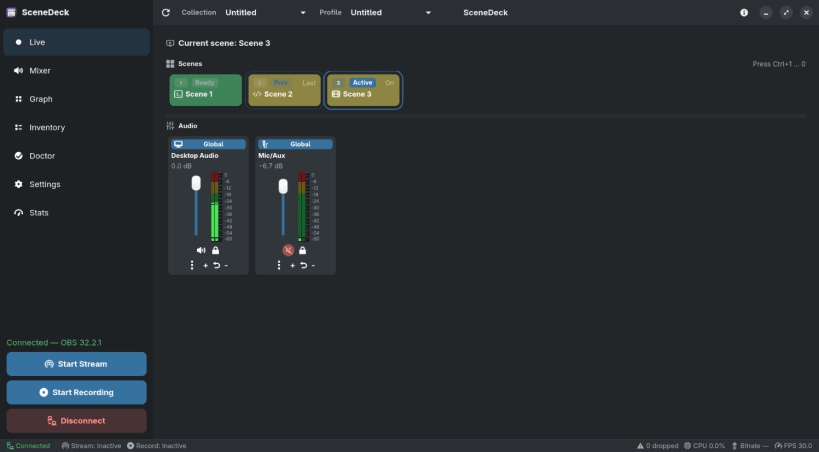The width and height of the screenshot is (819, 452).
Task: Open the Profile dropdown showing Untitled
Action: 391,13
